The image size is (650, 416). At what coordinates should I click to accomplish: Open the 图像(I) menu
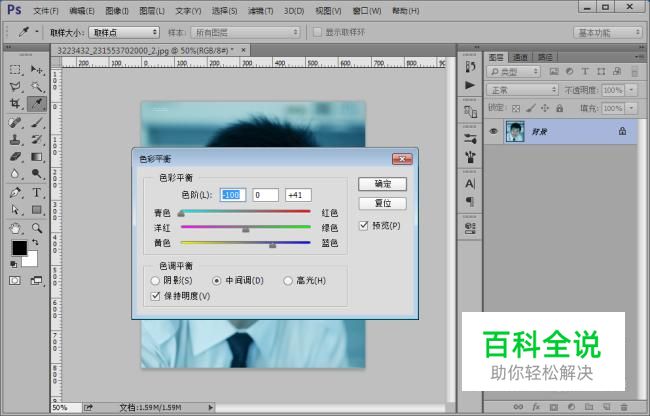117,11
